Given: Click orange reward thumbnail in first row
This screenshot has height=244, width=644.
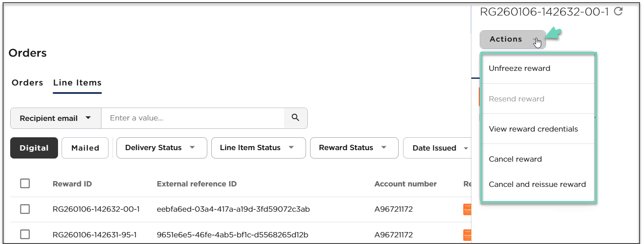Looking at the screenshot, I should click(x=467, y=209).
